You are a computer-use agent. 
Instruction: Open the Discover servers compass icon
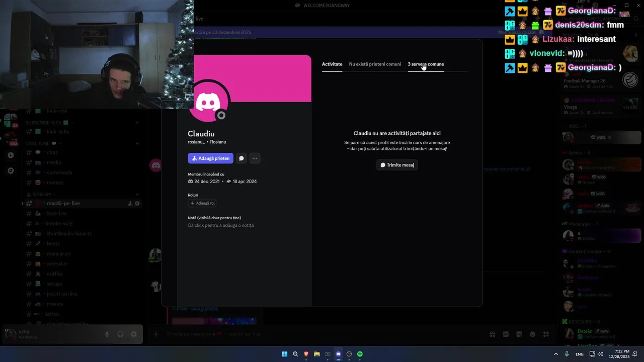(x=11, y=170)
